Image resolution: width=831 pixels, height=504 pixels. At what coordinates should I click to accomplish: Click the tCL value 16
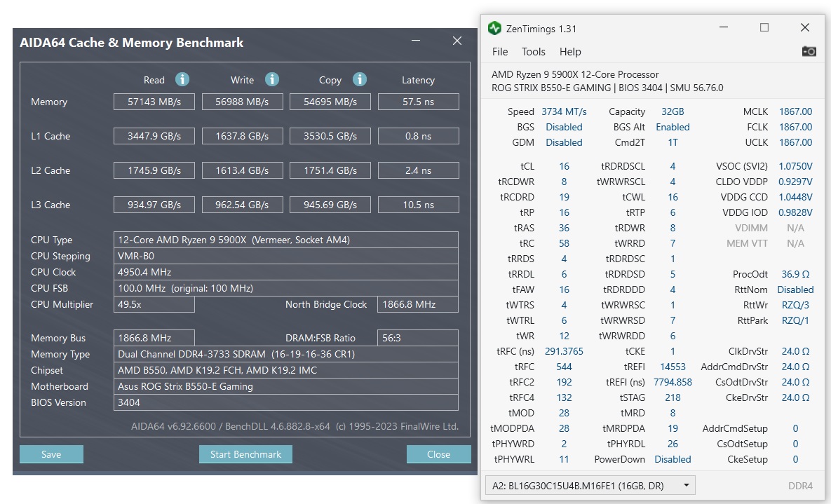point(564,166)
